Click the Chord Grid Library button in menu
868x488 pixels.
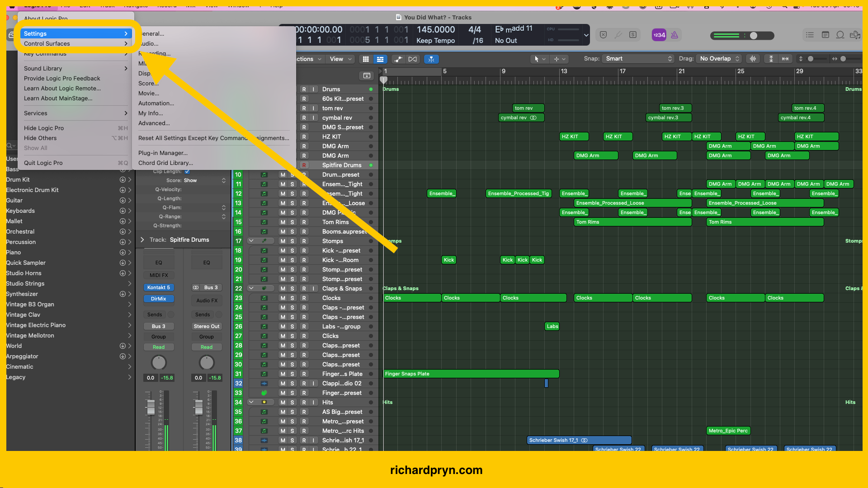[166, 163]
